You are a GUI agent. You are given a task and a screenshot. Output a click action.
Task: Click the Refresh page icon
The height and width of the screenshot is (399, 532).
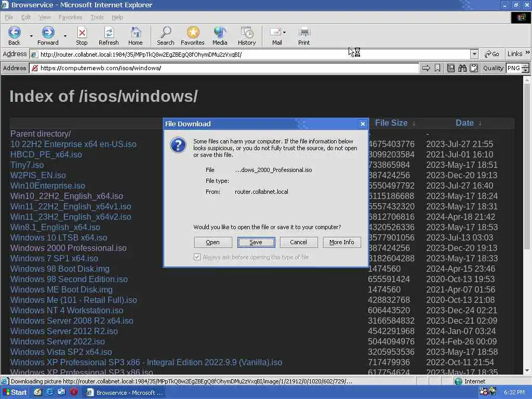pyautogui.click(x=109, y=33)
